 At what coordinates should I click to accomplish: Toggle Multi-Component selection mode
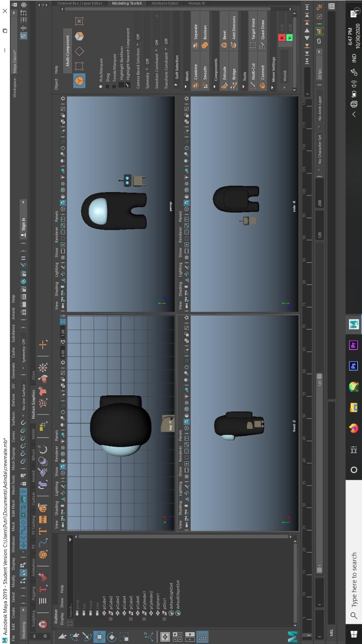pyautogui.click(x=67, y=51)
